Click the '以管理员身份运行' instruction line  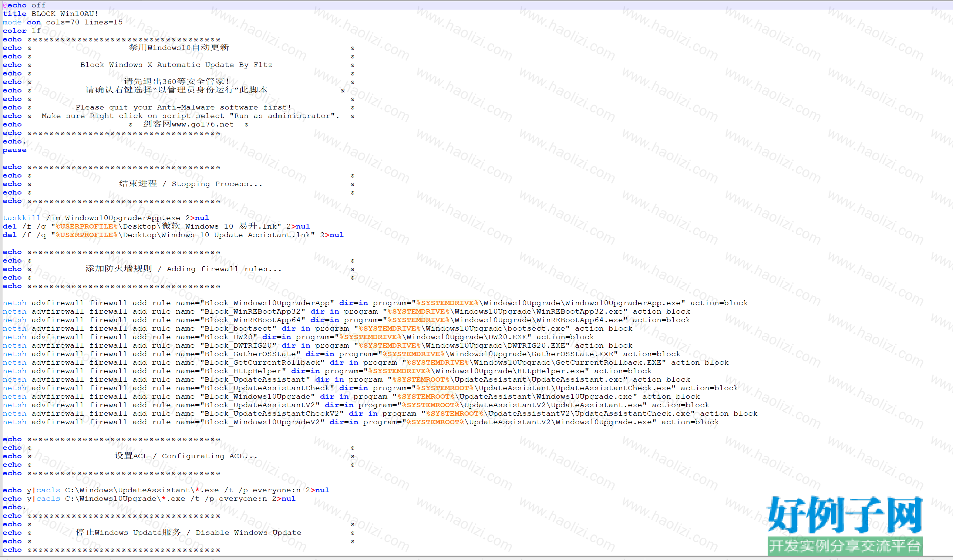coord(176,90)
